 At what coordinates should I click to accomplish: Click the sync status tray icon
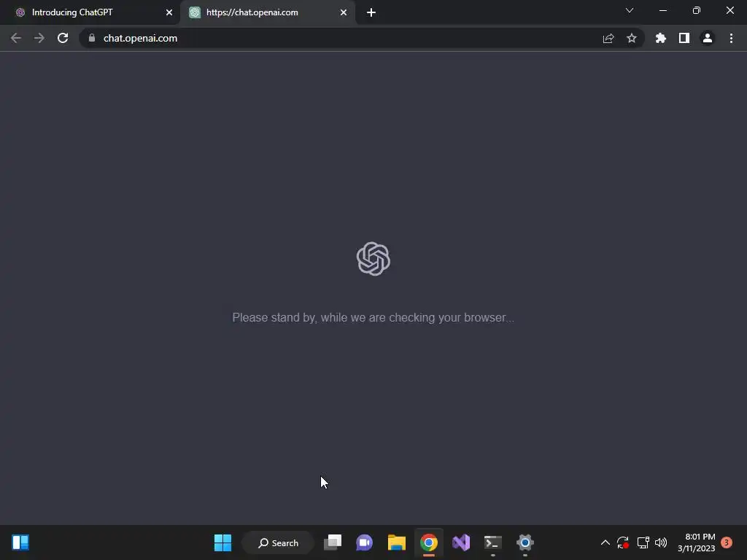point(623,542)
